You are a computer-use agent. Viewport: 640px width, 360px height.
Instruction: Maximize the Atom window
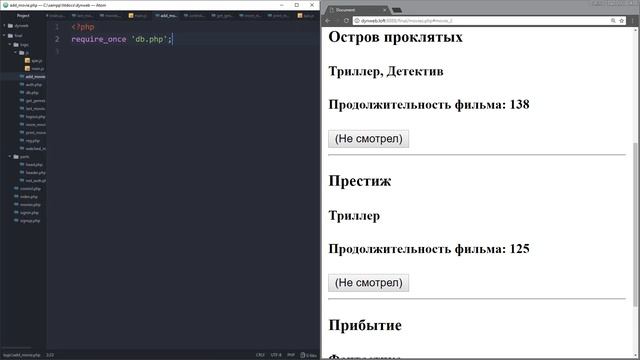(297, 5)
